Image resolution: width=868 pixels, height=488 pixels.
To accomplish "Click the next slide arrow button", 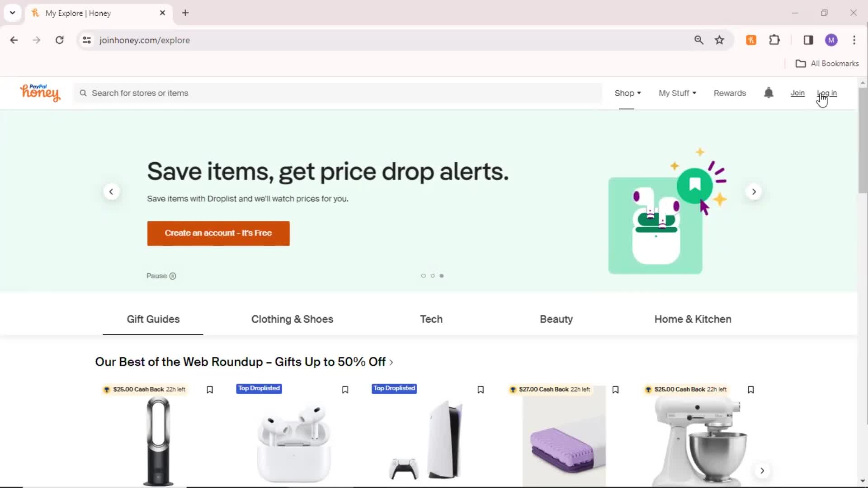I will click(754, 191).
